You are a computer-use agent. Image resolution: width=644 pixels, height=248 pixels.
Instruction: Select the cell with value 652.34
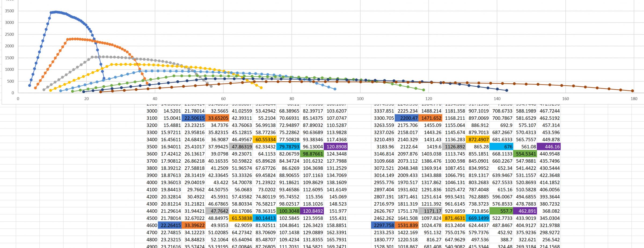point(501,168)
